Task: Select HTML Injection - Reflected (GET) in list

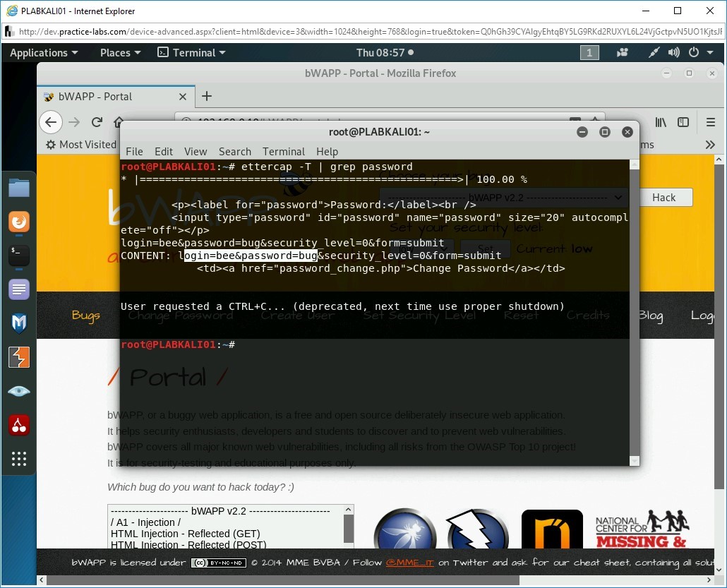Action: (185, 534)
